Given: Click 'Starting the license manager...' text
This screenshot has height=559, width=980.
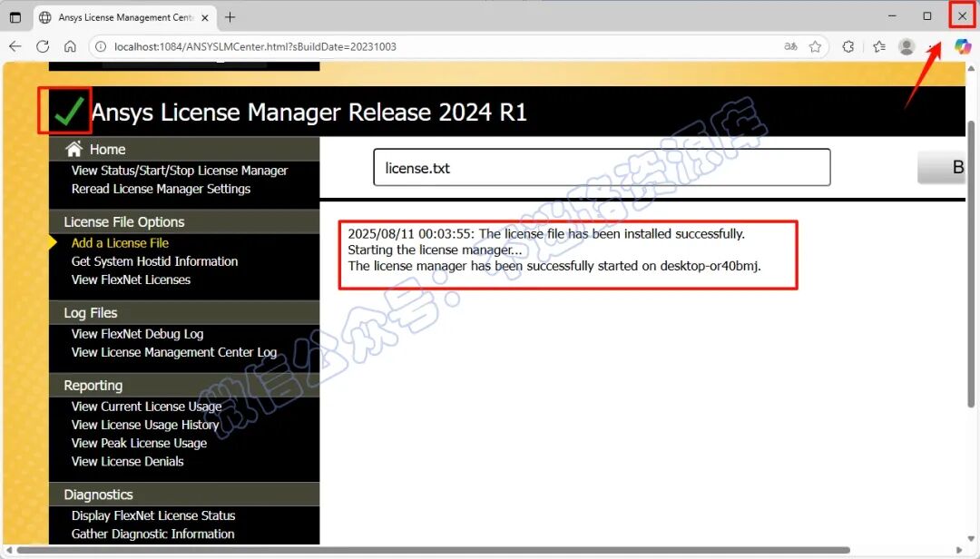Looking at the screenshot, I should pyautogui.click(x=435, y=250).
